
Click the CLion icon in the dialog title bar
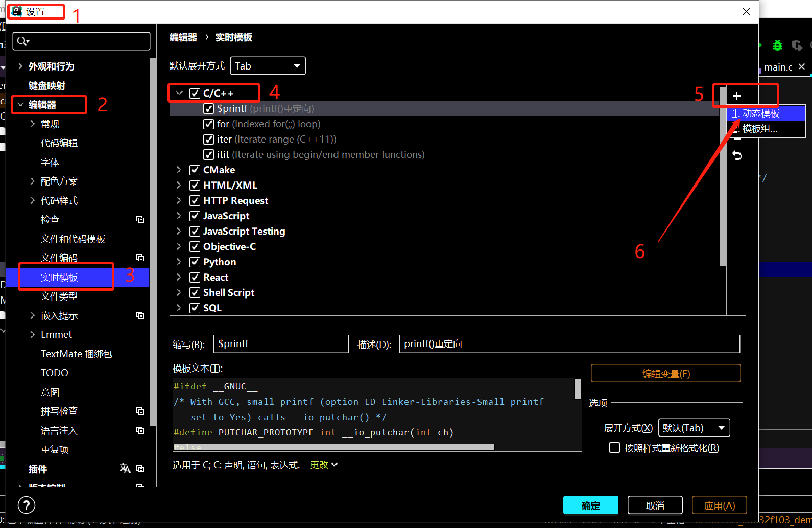tap(17, 11)
